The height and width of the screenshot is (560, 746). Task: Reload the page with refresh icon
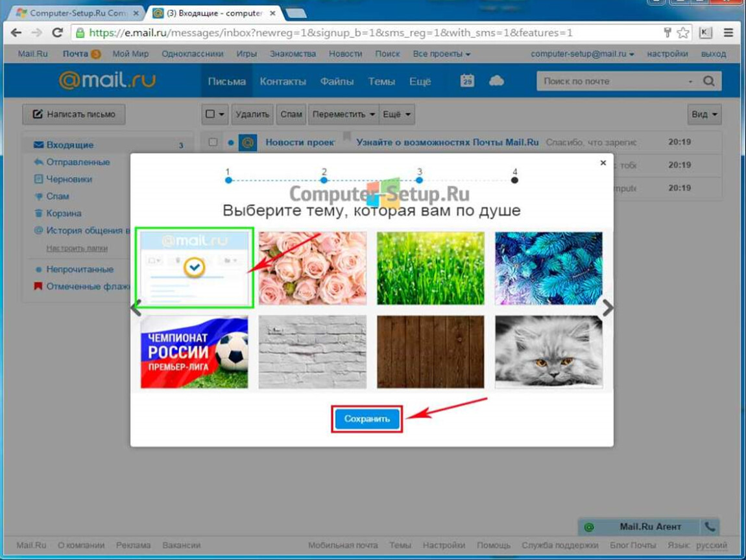tap(58, 32)
